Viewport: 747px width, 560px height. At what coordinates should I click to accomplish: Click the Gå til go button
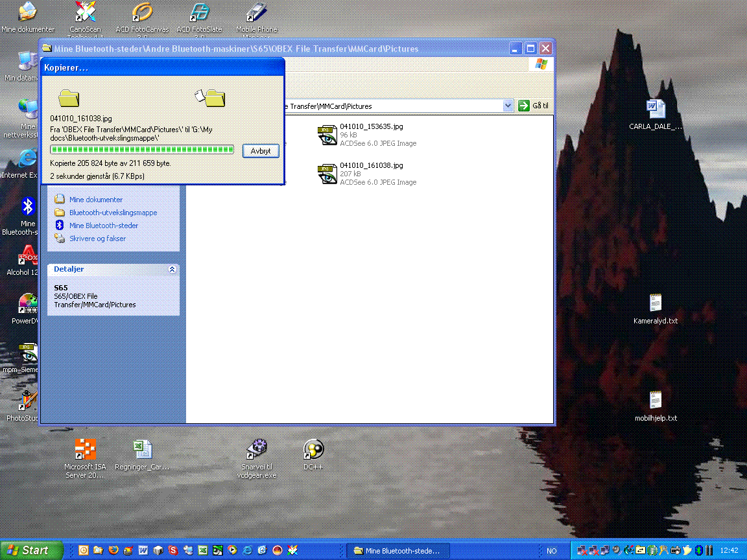pos(534,106)
